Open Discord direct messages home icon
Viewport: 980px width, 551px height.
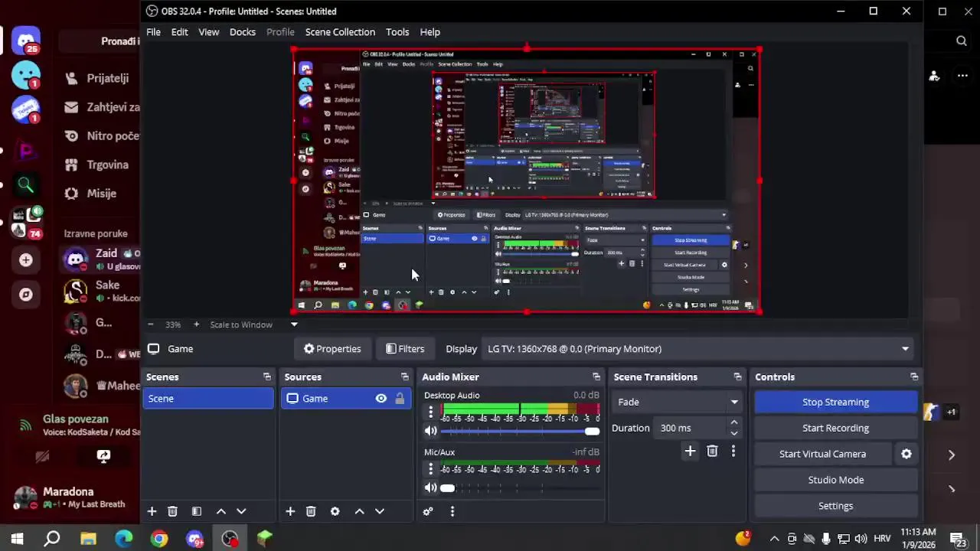click(x=26, y=41)
